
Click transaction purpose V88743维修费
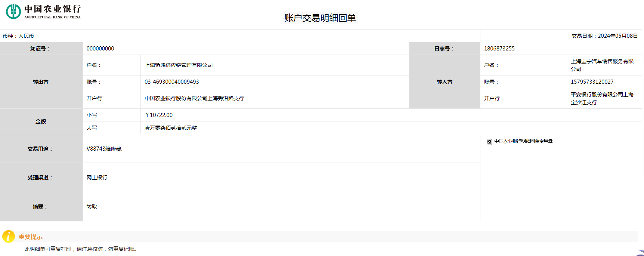[x=104, y=149]
